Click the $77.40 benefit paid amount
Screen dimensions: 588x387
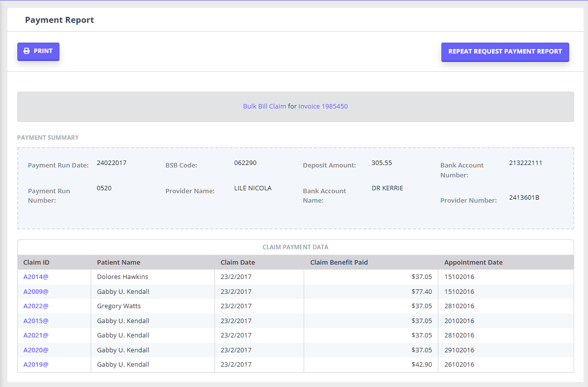(421, 291)
